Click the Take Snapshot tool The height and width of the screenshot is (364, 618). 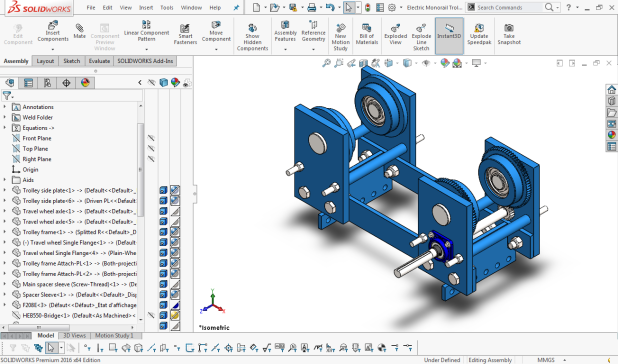509,34
